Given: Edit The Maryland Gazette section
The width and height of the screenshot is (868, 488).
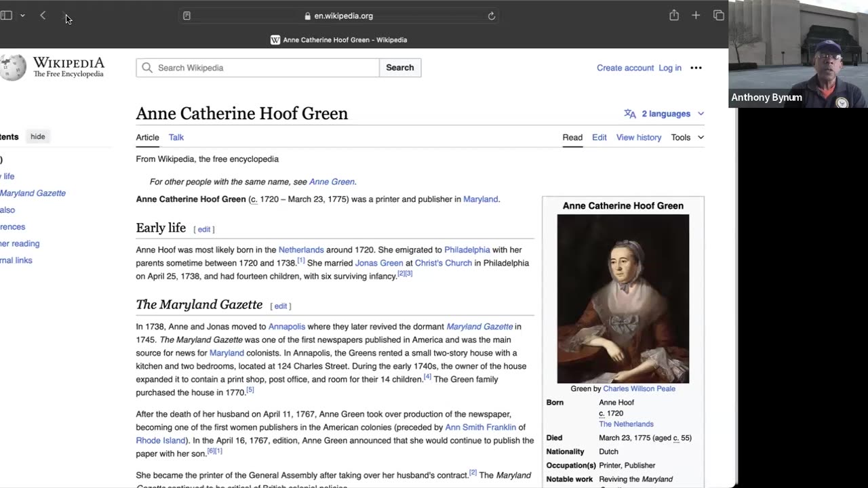Looking at the screenshot, I should click(281, 306).
